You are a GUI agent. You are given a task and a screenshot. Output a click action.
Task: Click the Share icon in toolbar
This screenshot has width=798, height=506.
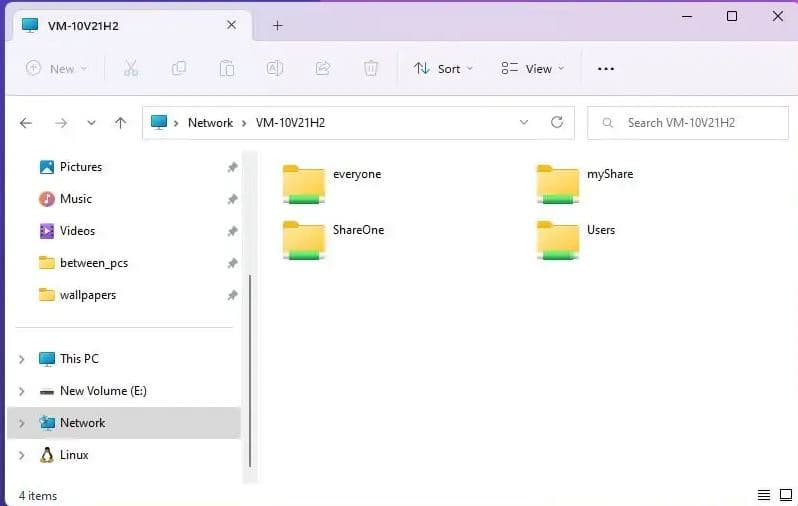click(x=323, y=69)
